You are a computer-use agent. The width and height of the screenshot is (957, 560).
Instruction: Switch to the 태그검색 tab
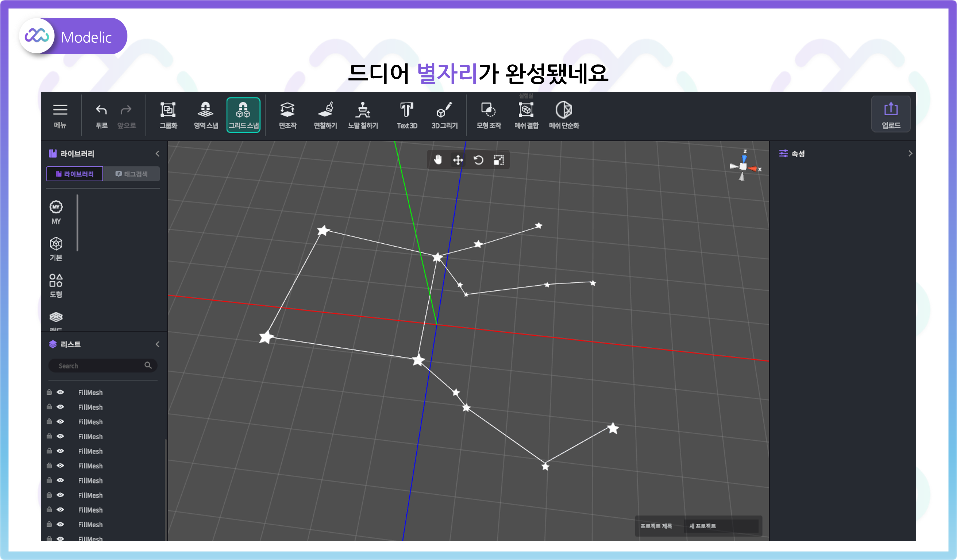click(x=131, y=174)
